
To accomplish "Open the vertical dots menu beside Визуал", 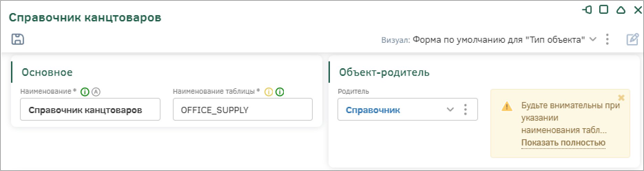I will coord(607,39).
